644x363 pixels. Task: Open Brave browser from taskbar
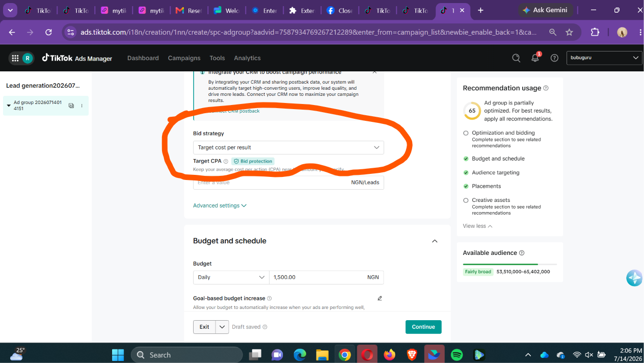(412, 355)
